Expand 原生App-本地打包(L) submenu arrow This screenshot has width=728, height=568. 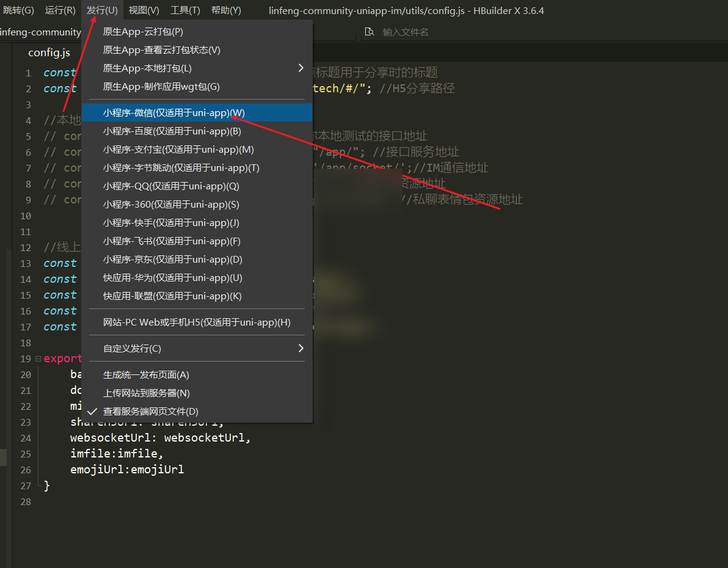(301, 68)
